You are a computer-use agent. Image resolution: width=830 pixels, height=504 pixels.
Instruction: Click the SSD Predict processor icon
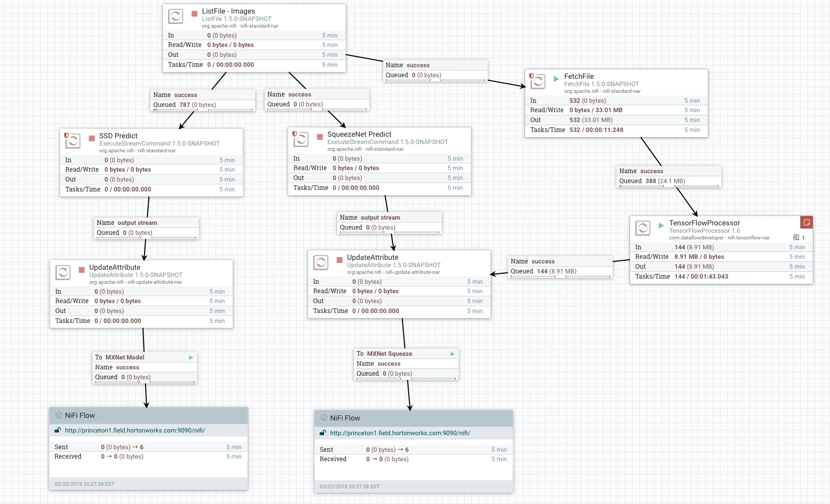(x=73, y=140)
